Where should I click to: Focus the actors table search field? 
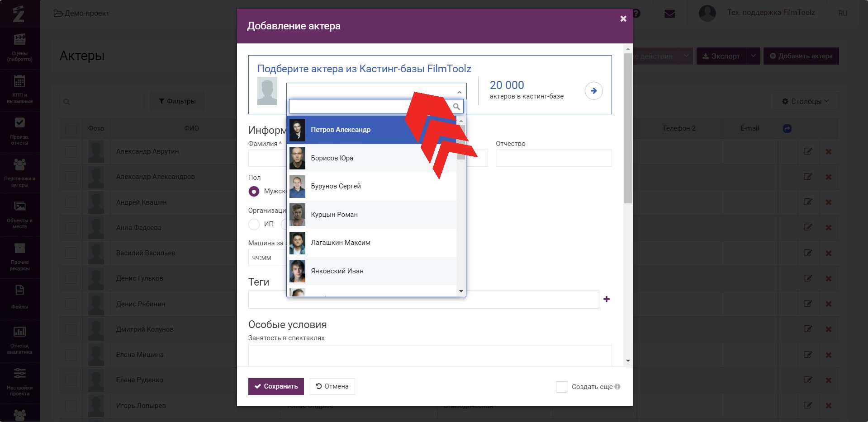tap(102, 102)
